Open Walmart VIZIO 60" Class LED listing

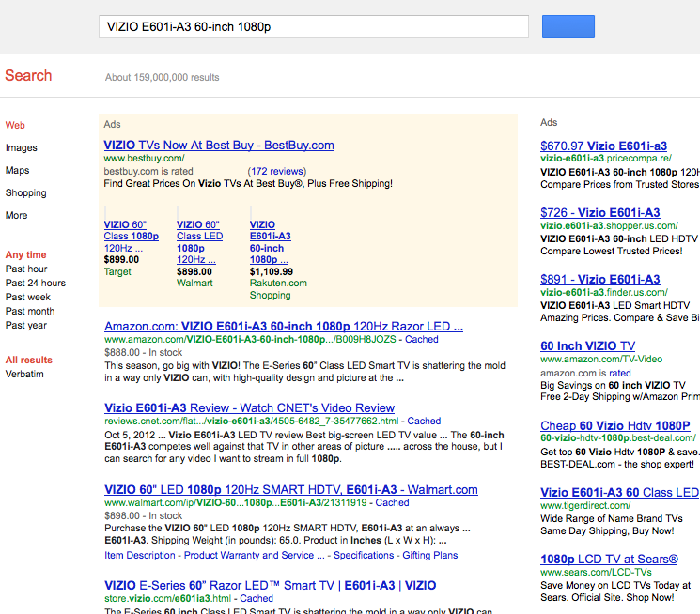199,242
